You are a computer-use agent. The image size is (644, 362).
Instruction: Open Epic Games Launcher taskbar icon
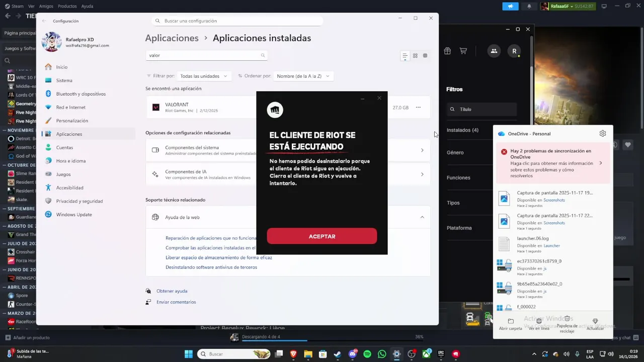[441, 354]
